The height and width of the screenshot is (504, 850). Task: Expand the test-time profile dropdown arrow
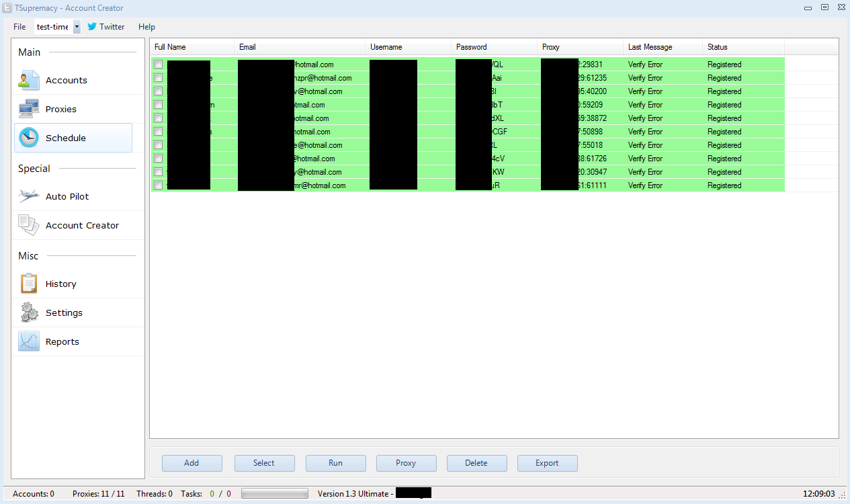(x=77, y=27)
